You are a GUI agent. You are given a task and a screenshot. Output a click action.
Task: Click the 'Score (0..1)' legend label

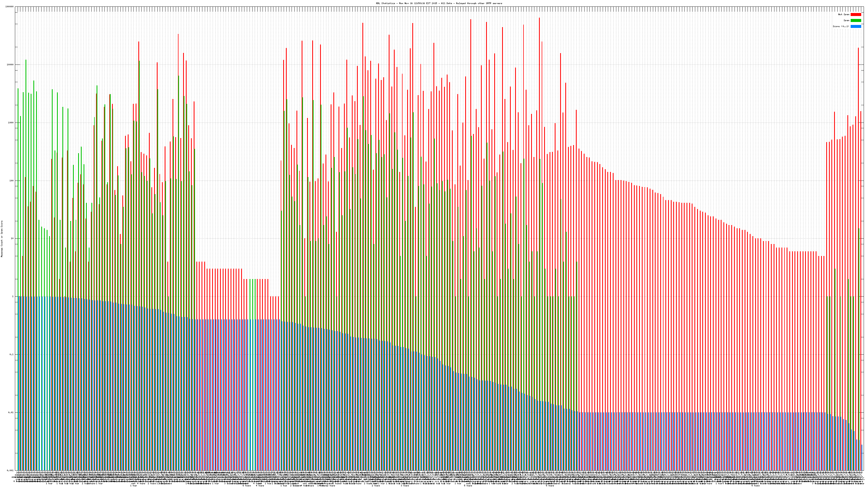pyautogui.click(x=841, y=26)
